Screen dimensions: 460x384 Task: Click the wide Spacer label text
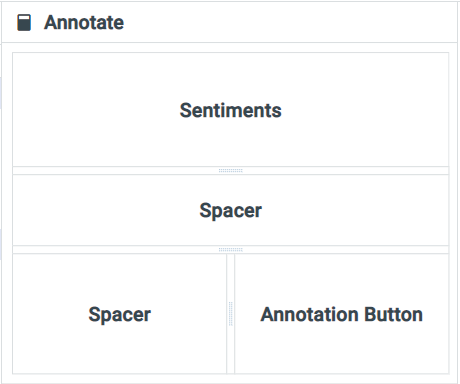tap(231, 211)
